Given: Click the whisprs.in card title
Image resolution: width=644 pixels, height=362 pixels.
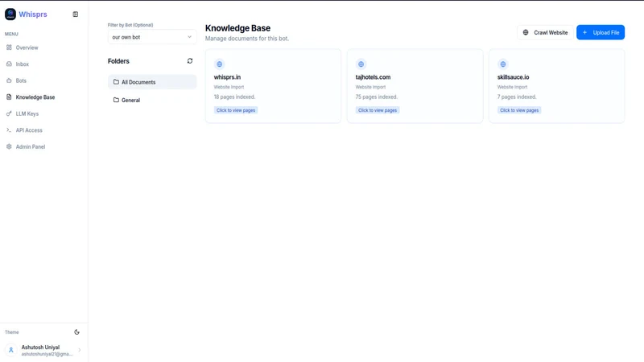Looking at the screenshot, I should [227, 77].
